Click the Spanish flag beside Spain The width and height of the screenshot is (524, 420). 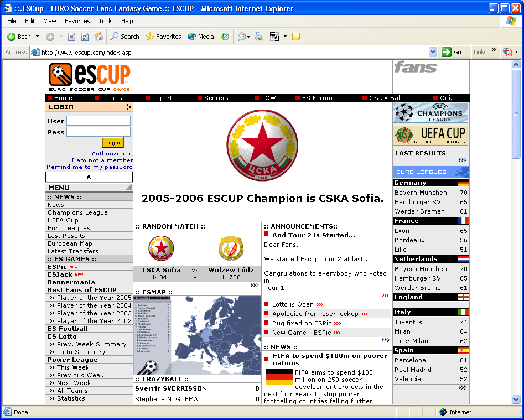pos(464,350)
